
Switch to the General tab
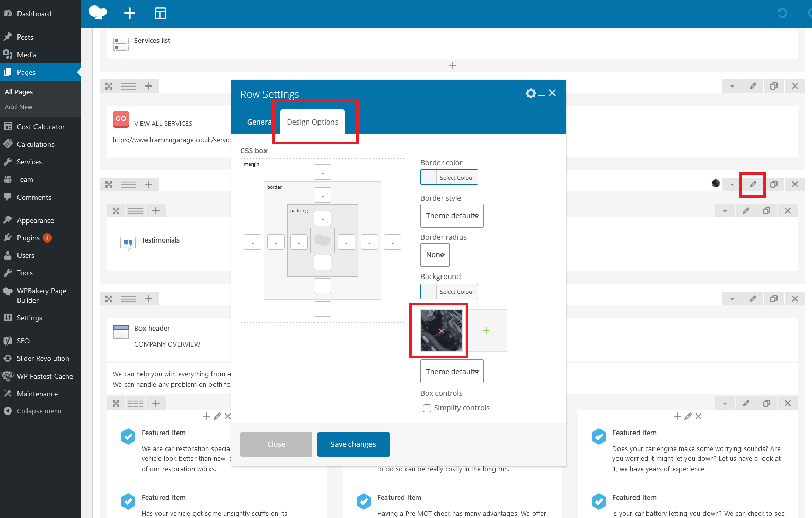[258, 122]
